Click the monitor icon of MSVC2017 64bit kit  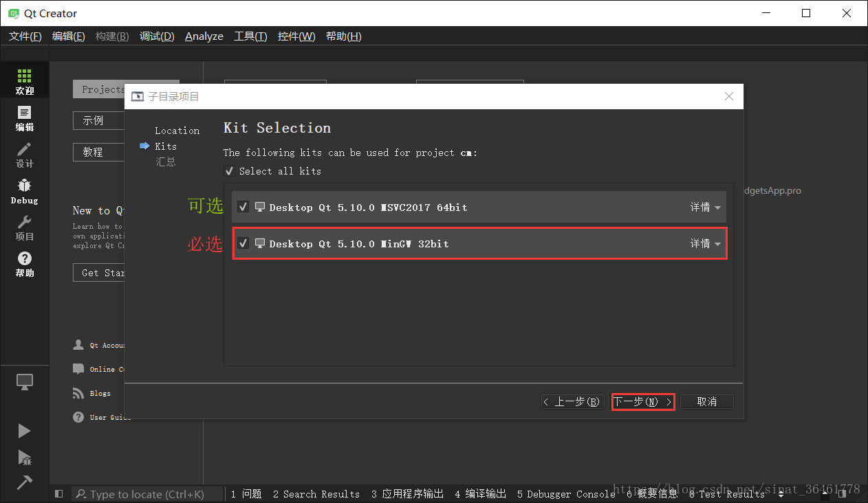(260, 207)
